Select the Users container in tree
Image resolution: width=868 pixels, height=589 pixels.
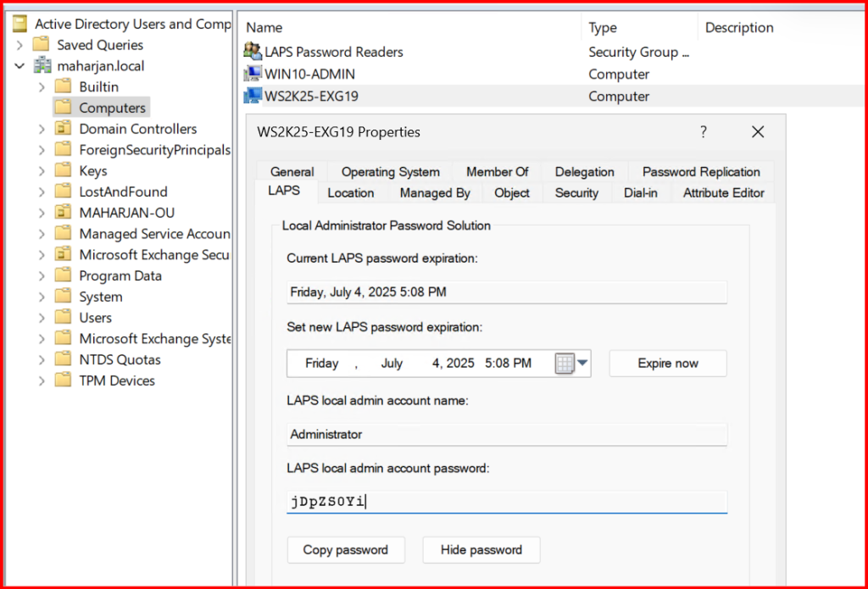click(x=95, y=318)
